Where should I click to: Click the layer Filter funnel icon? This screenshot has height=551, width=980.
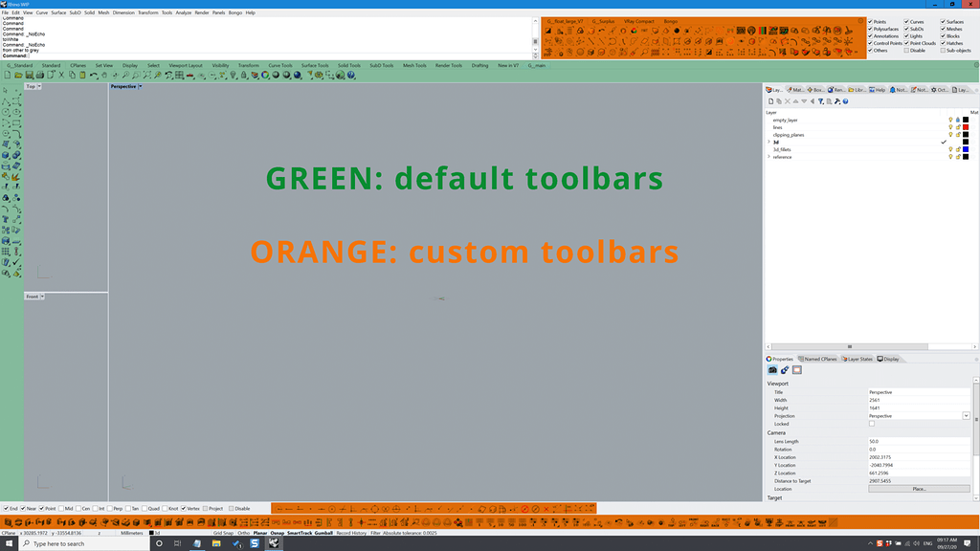point(820,101)
